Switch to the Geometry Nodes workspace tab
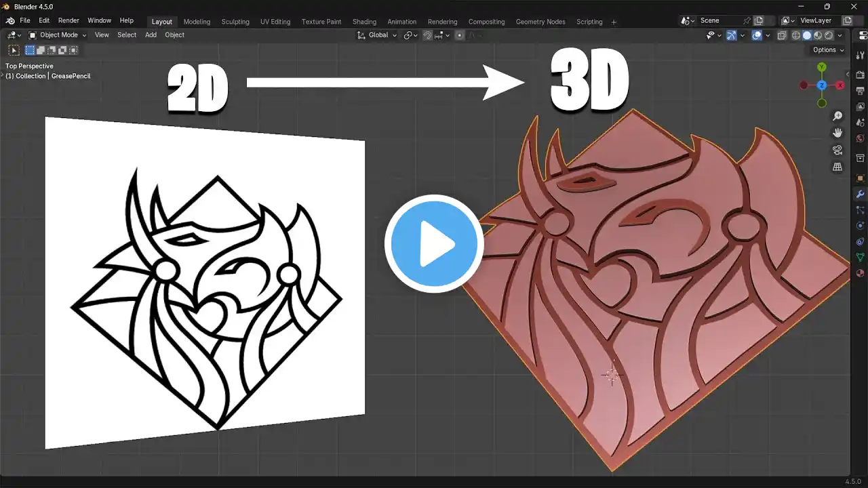The height and width of the screenshot is (488, 868). pyautogui.click(x=540, y=22)
